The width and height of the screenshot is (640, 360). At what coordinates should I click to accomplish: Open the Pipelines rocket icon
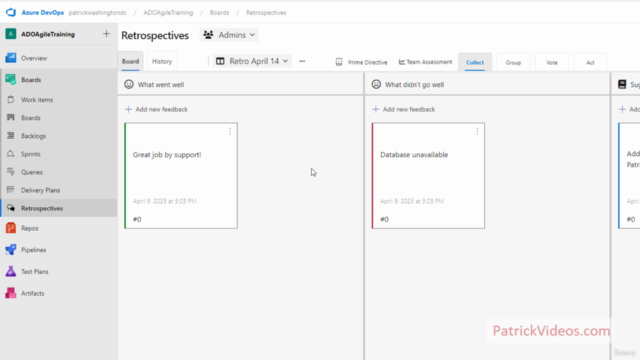coord(11,250)
